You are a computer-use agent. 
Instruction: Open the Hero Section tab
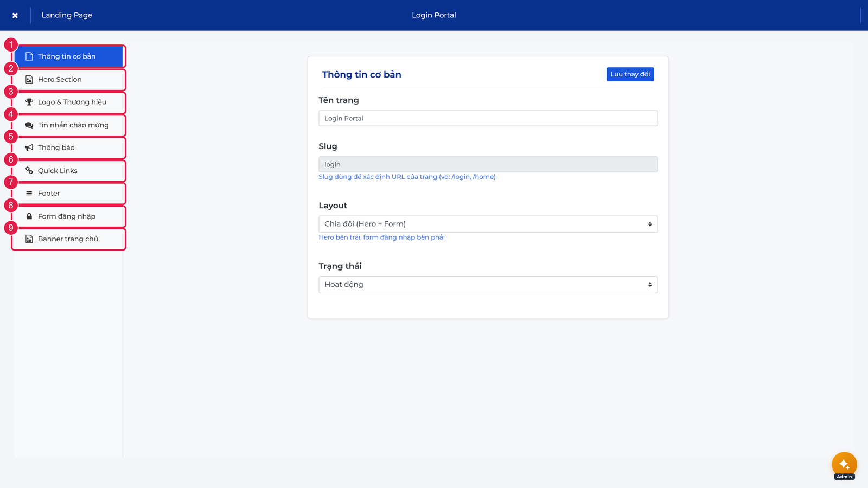click(x=68, y=79)
